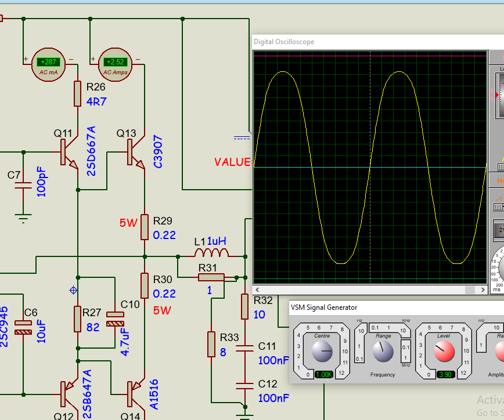504x420 pixels.
Task: Click the 2SB647A transistor label
Action: coord(87,394)
